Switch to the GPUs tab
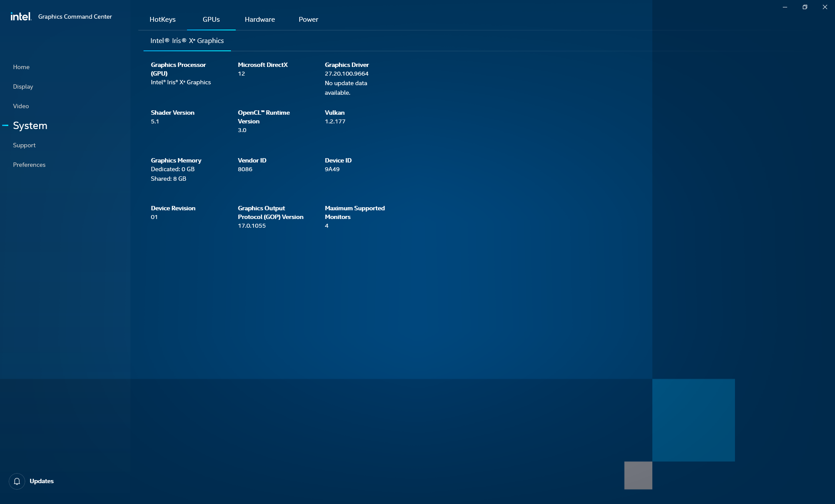Screen dimensions: 835x504 [211, 20]
